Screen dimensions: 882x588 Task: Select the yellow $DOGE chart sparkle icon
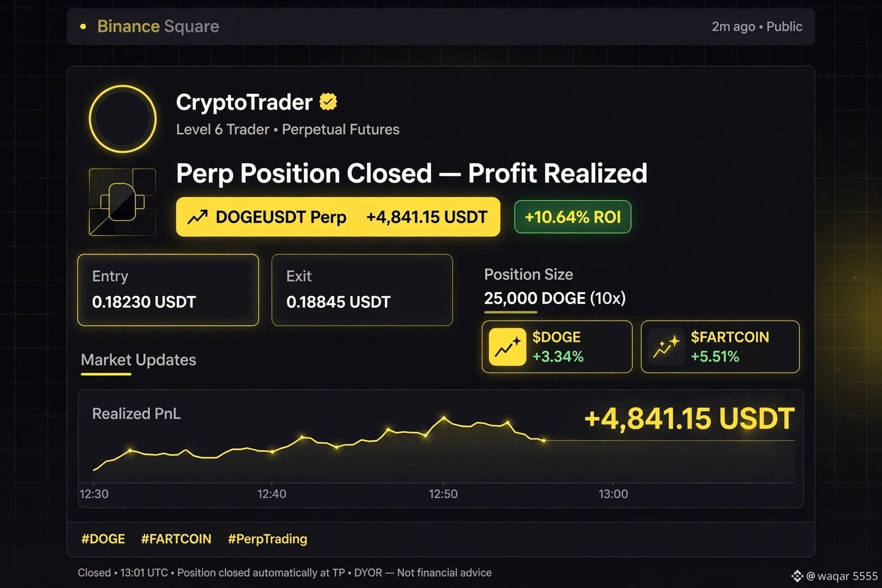[x=507, y=347]
